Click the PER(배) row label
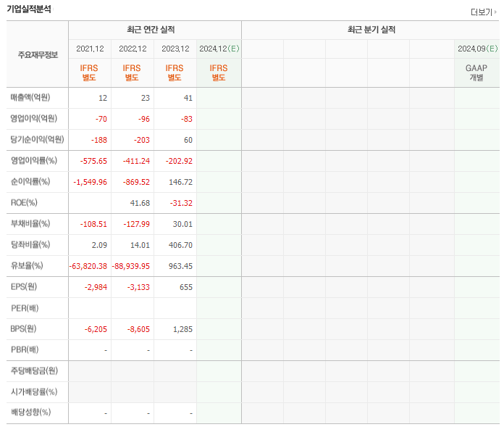 25,308
